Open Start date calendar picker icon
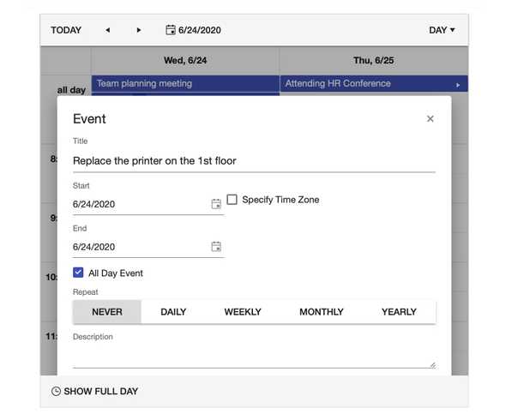 click(x=216, y=204)
